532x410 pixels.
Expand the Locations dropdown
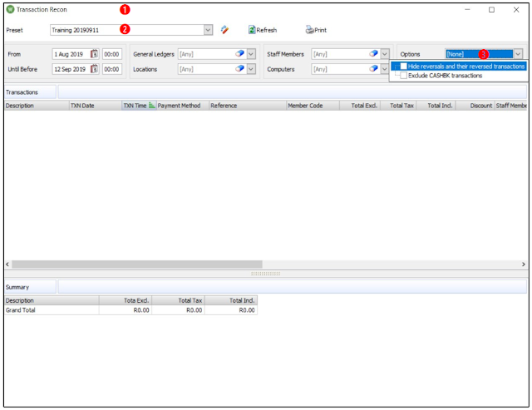pyautogui.click(x=251, y=69)
